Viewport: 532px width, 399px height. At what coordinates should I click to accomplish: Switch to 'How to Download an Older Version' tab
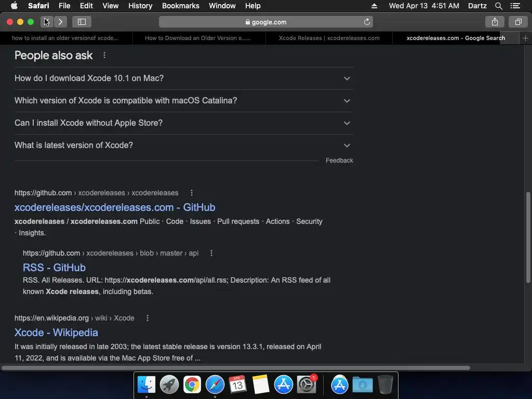[199, 38]
